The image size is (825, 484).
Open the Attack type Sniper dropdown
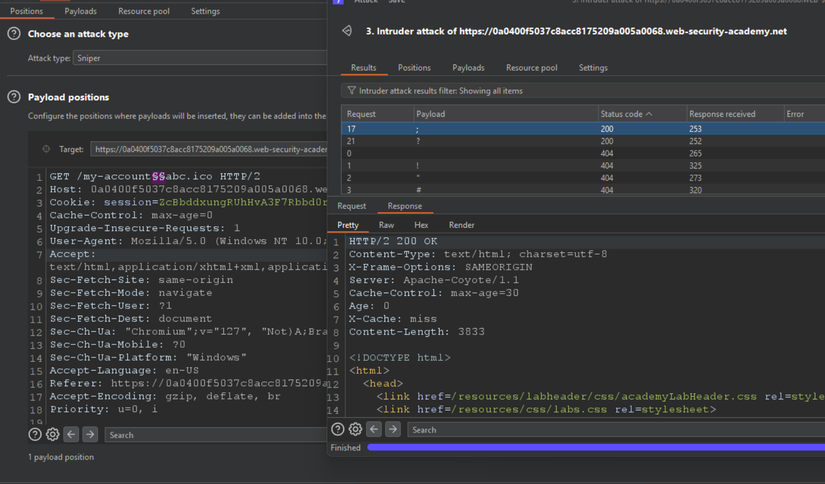200,58
